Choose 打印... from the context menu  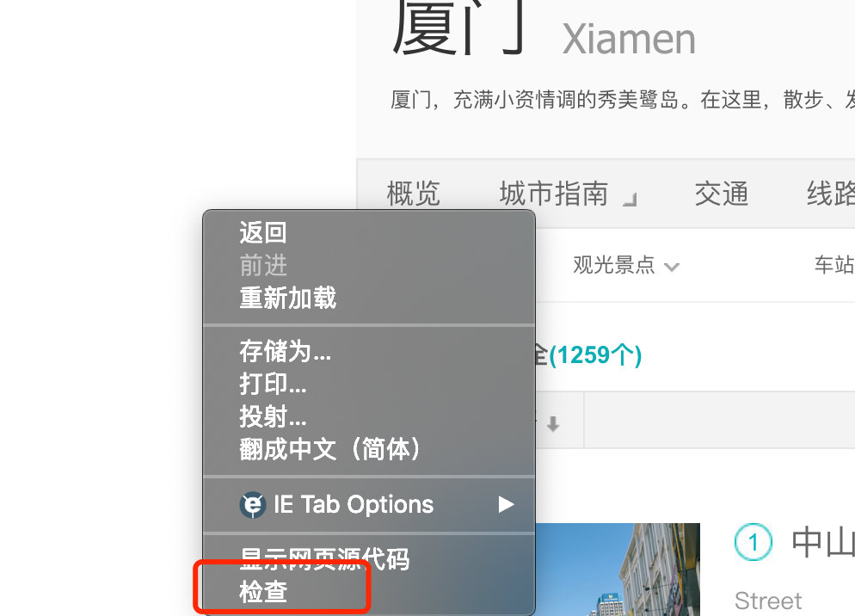pyautogui.click(x=273, y=384)
